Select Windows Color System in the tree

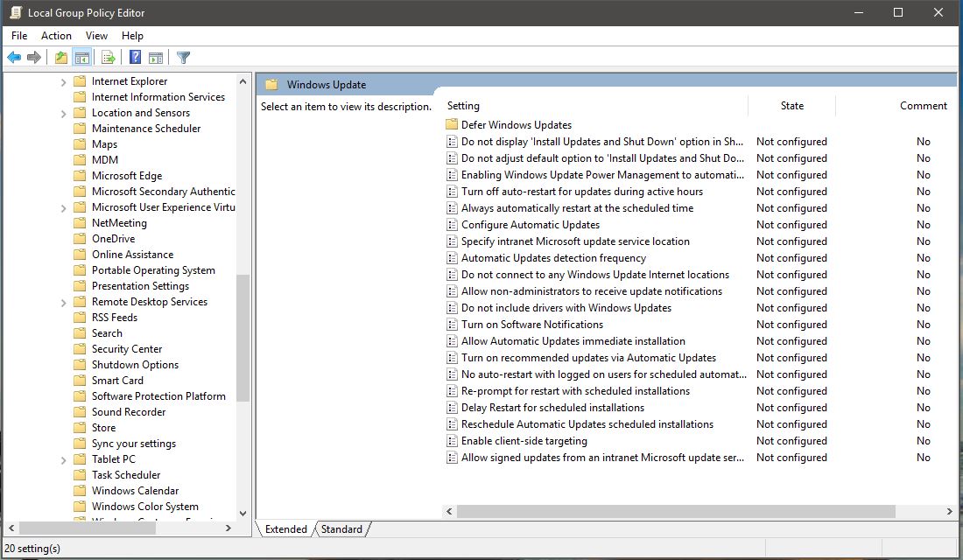coord(145,507)
